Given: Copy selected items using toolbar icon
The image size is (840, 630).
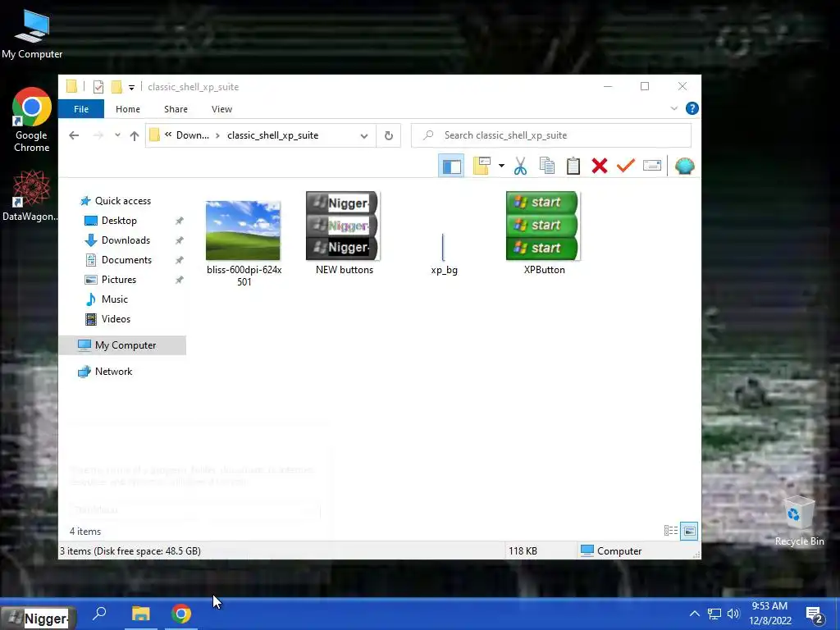Looking at the screenshot, I should [x=547, y=166].
